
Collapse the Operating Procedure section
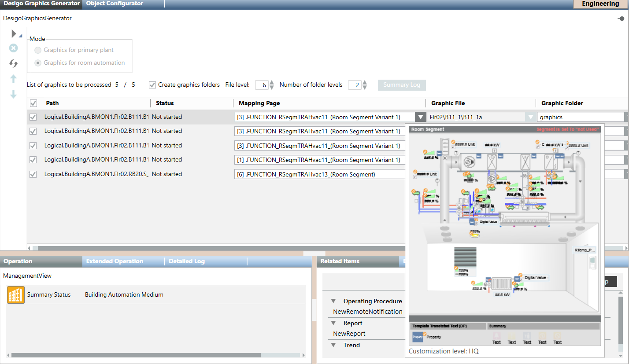tap(334, 301)
